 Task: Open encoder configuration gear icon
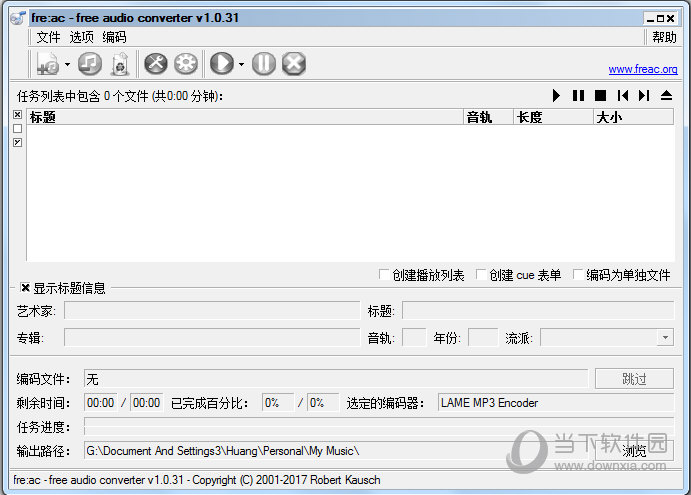[185, 64]
